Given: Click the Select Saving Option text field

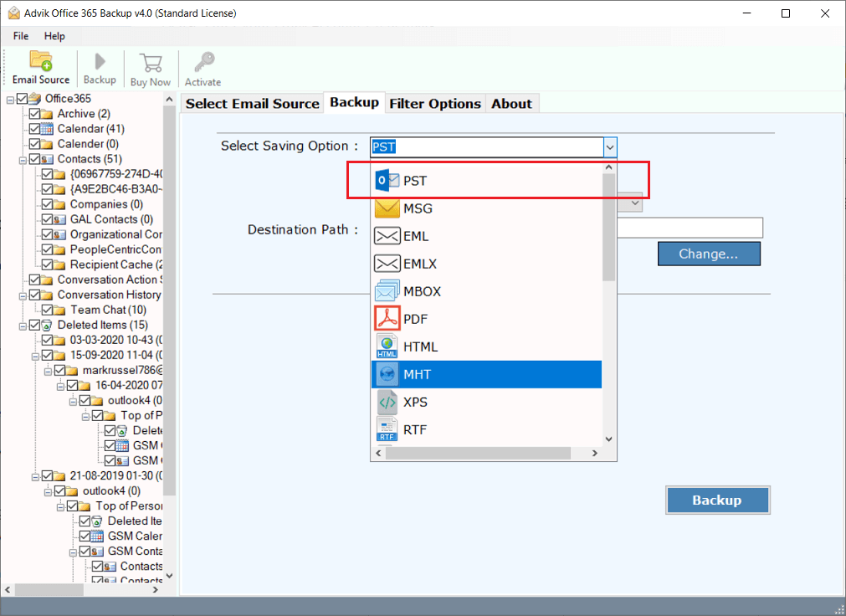Looking at the screenshot, I should (x=487, y=146).
